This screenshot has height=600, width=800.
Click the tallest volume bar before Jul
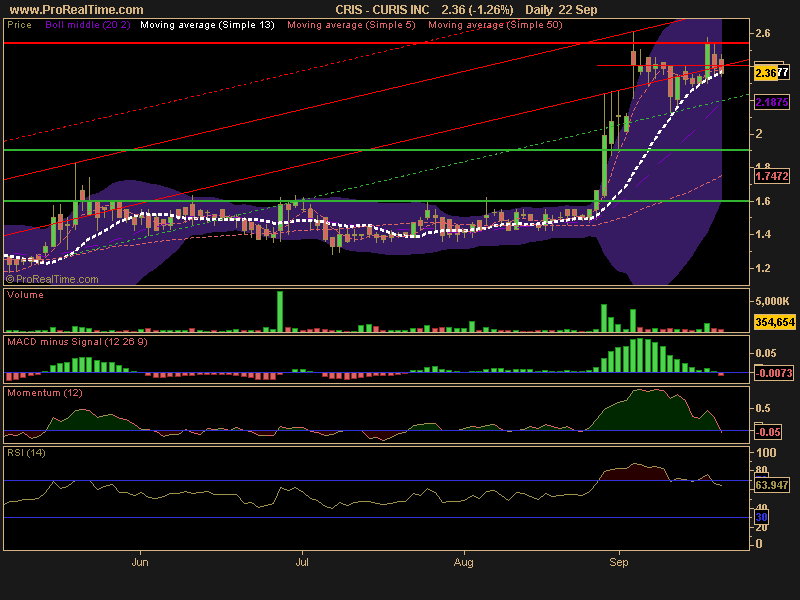[280, 311]
